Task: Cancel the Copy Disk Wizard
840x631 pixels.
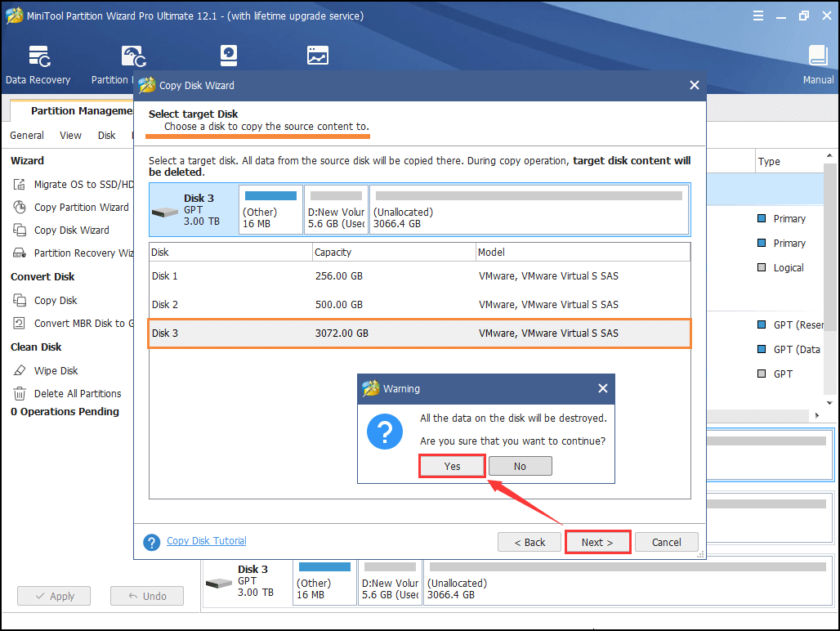Action: (x=667, y=542)
